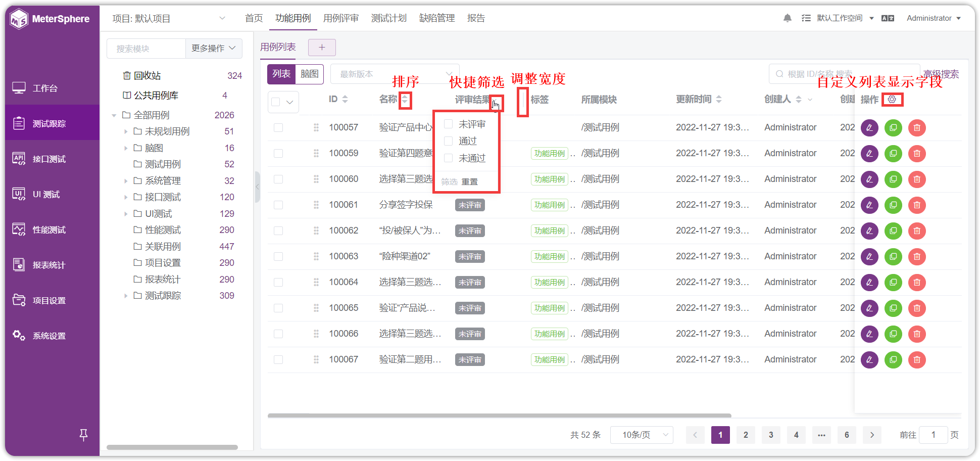Expand the 系统管理 module folder
This screenshot has width=980, height=461.
point(126,181)
